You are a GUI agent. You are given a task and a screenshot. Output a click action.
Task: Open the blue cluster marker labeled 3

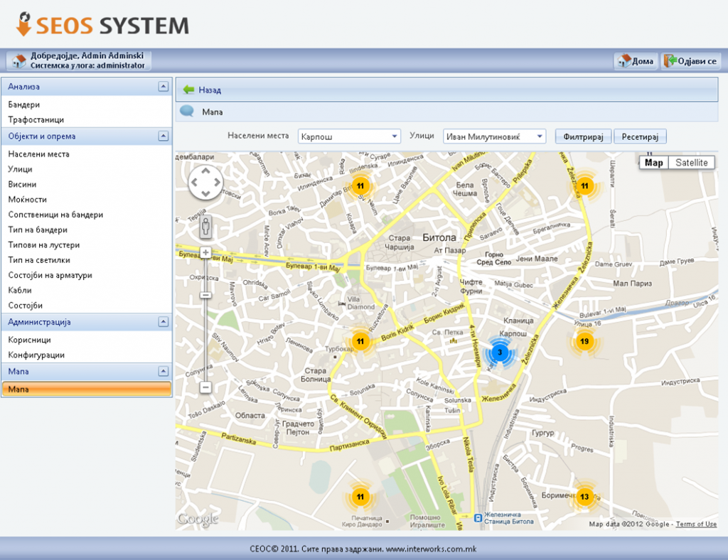coord(500,352)
